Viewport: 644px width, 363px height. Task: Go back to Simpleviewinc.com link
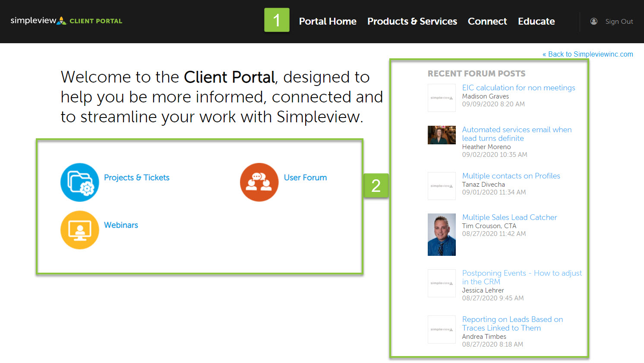pos(588,54)
